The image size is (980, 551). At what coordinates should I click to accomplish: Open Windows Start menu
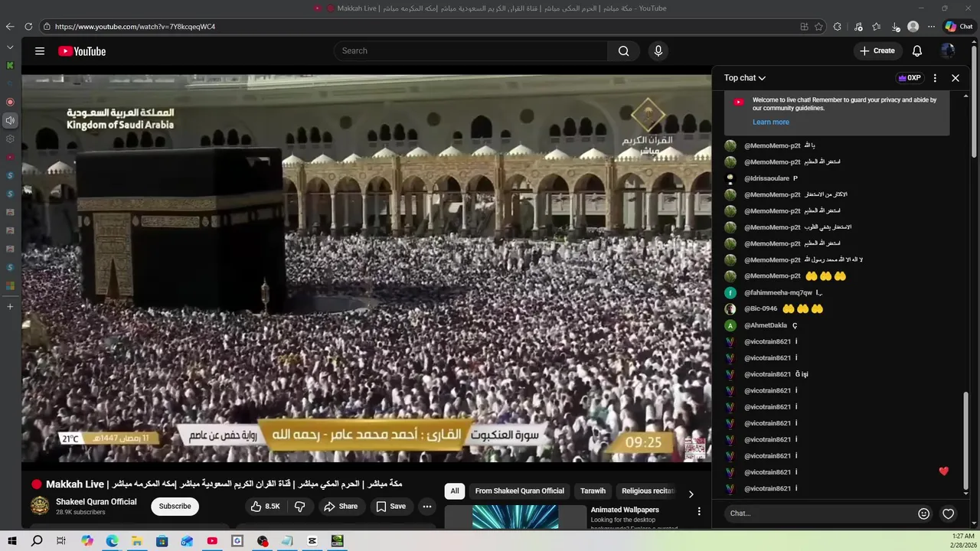[x=11, y=541]
